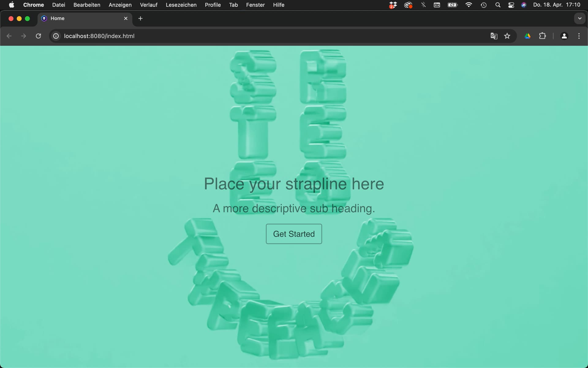Open the Extensions puzzle icon
The image size is (588, 368).
[542, 36]
